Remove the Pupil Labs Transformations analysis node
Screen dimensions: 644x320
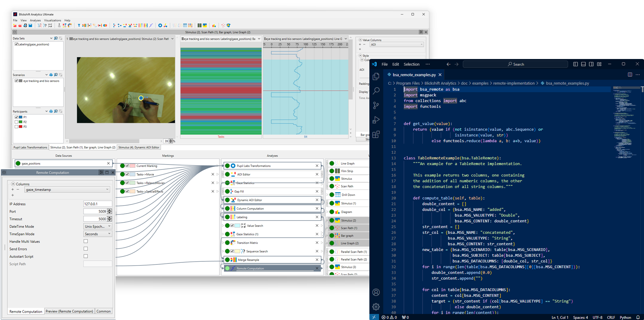(x=317, y=166)
